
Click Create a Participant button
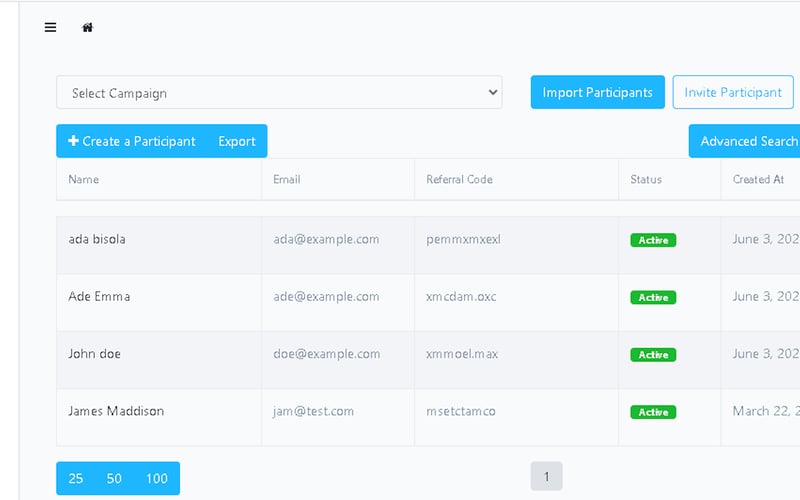[132, 141]
